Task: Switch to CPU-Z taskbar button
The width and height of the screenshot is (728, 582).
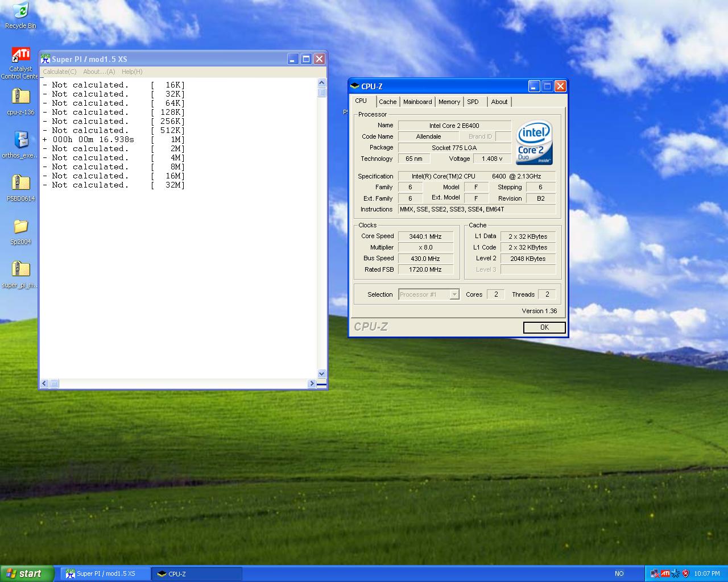Action: [197, 573]
